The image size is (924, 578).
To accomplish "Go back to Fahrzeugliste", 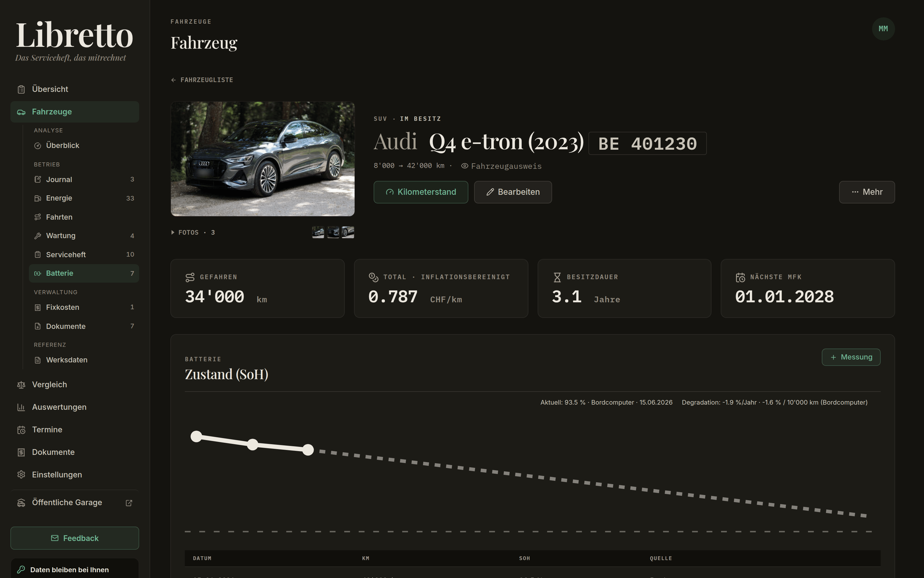I will [202, 80].
